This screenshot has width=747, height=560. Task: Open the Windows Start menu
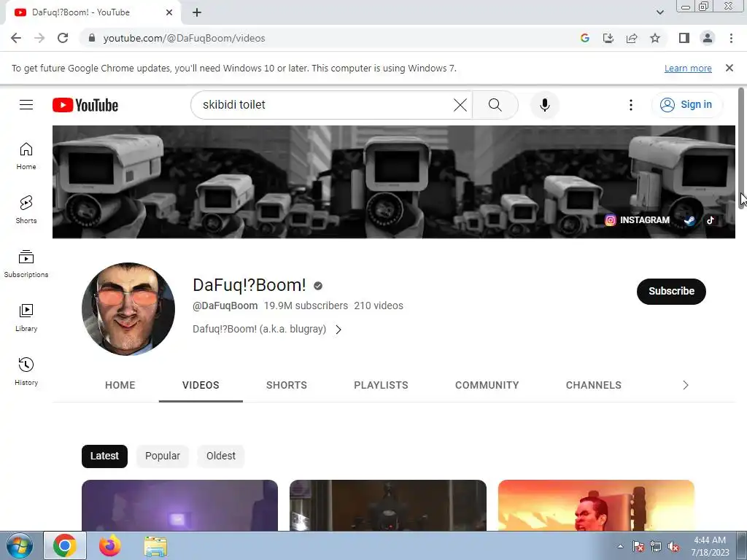point(19,545)
